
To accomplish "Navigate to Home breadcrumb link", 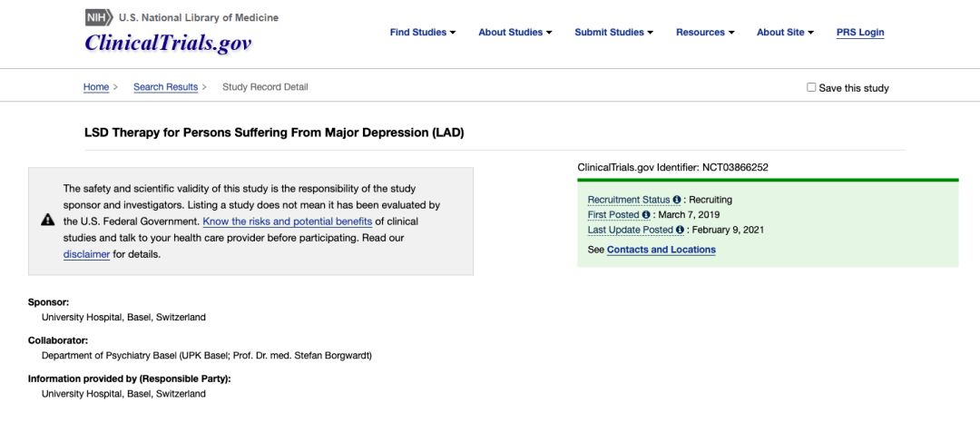I will (x=96, y=87).
